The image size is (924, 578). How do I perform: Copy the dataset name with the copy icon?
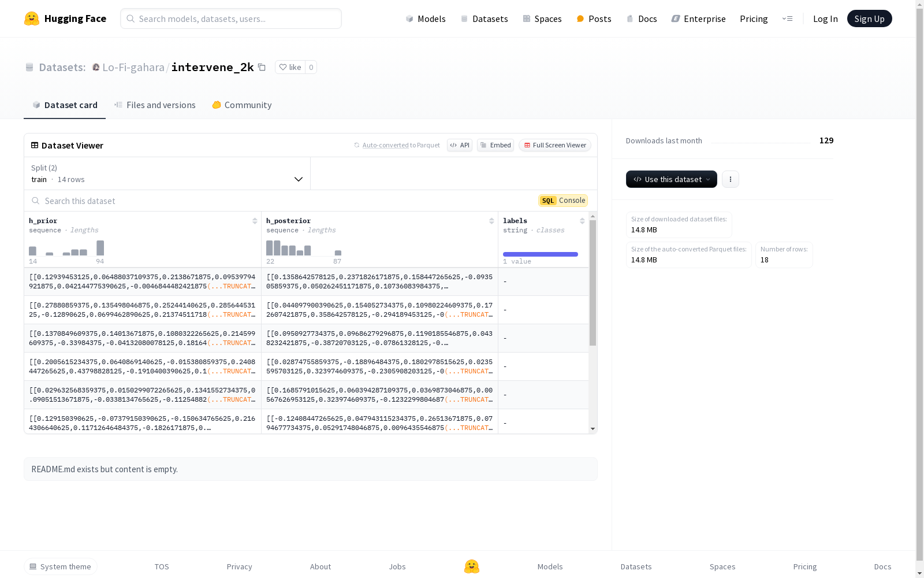coord(262,67)
